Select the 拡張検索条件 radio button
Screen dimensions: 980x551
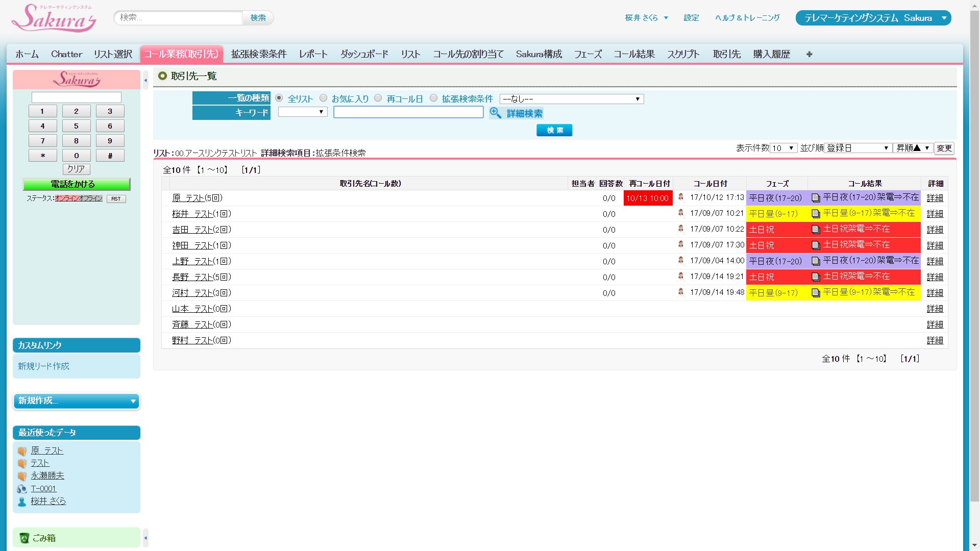[433, 98]
